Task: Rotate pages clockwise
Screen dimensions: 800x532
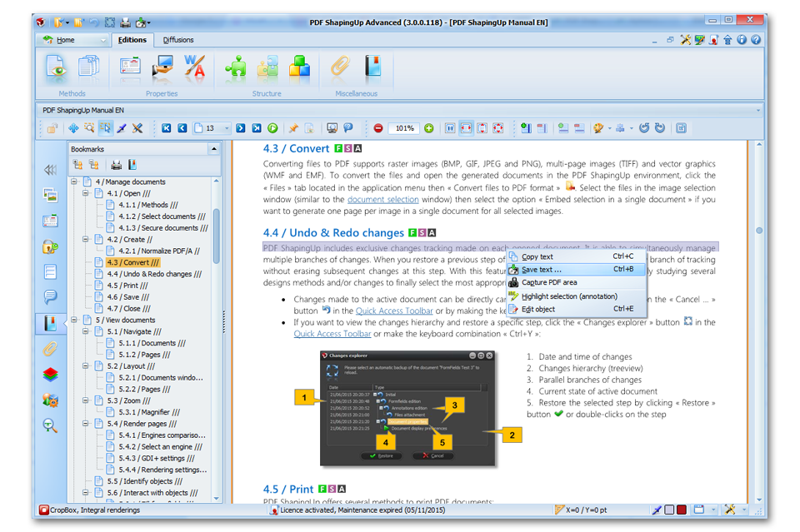Action: tap(660, 128)
